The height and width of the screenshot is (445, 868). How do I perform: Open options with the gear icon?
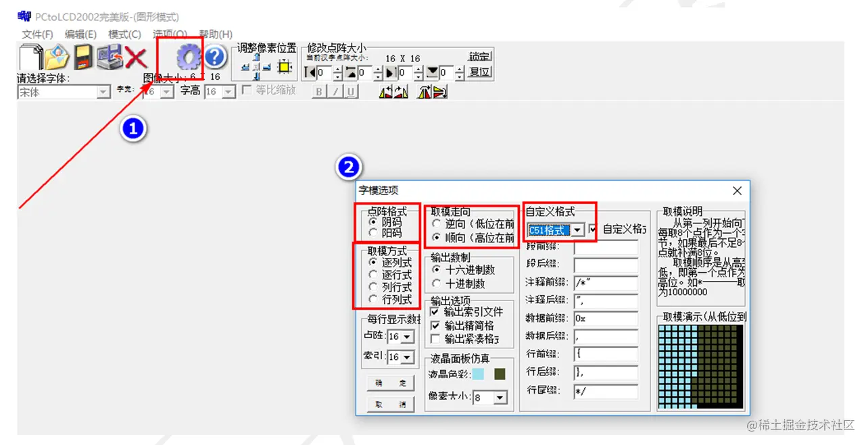(189, 57)
